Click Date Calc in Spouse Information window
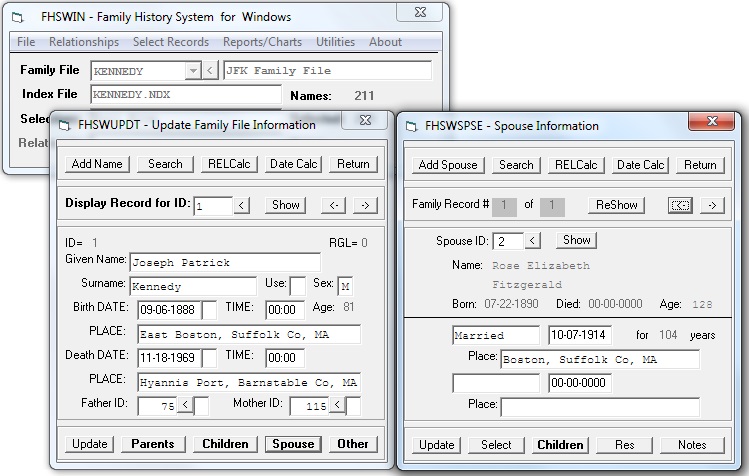Image resolution: width=749 pixels, height=476 pixels. tap(641, 165)
